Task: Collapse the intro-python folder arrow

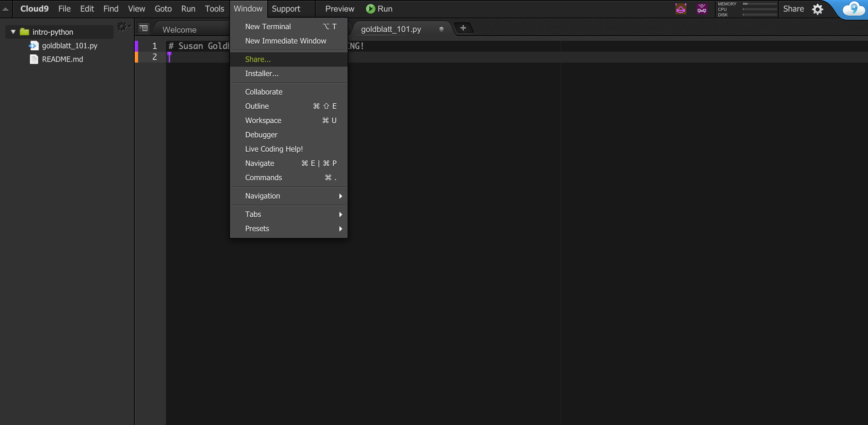Action: click(x=13, y=32)
